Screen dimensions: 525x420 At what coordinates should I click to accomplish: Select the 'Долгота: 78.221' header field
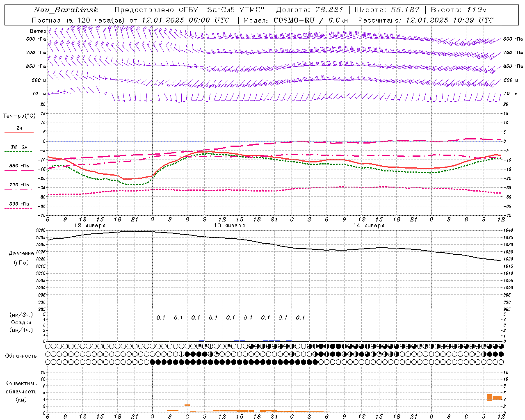point(310,10)
